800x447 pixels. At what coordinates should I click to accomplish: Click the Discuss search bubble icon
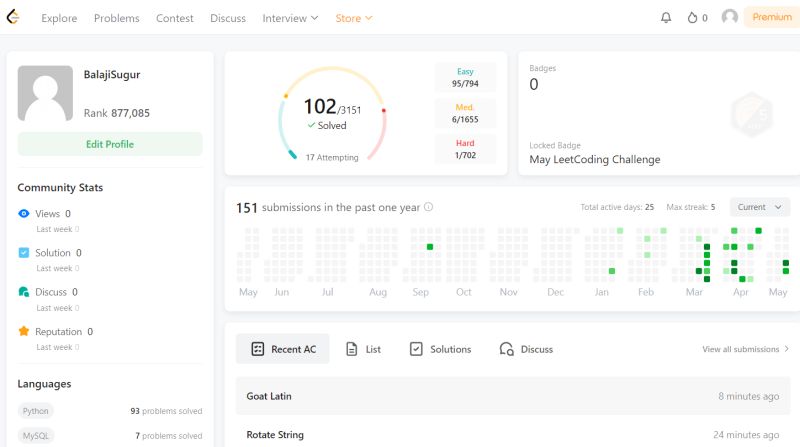pos(506,349)
